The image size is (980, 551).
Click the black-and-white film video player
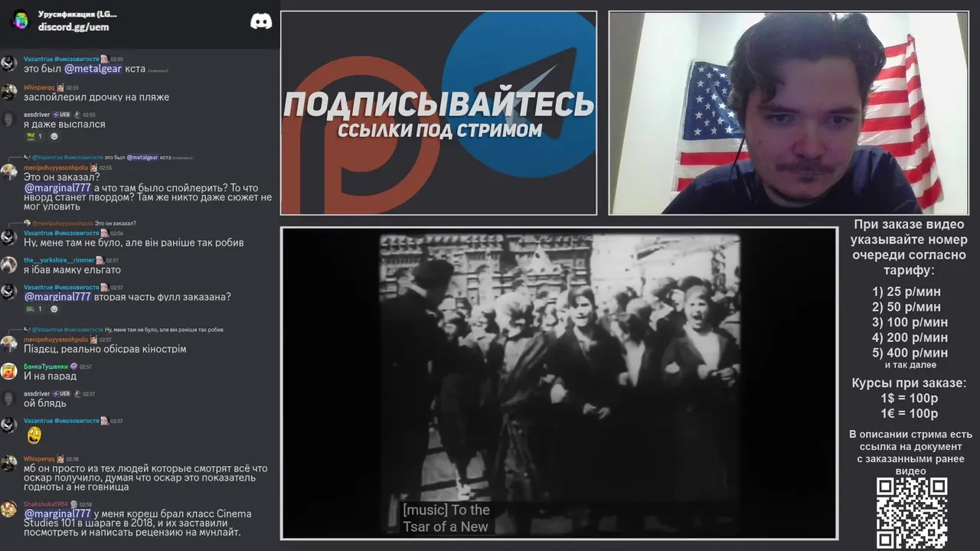[x=559, y=383]
